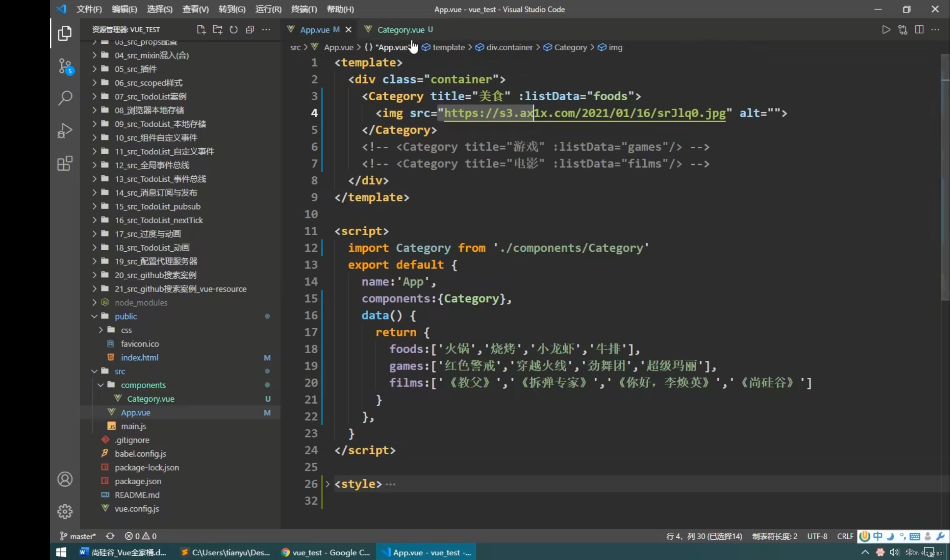Create a new file in explorer

[201, 30]
